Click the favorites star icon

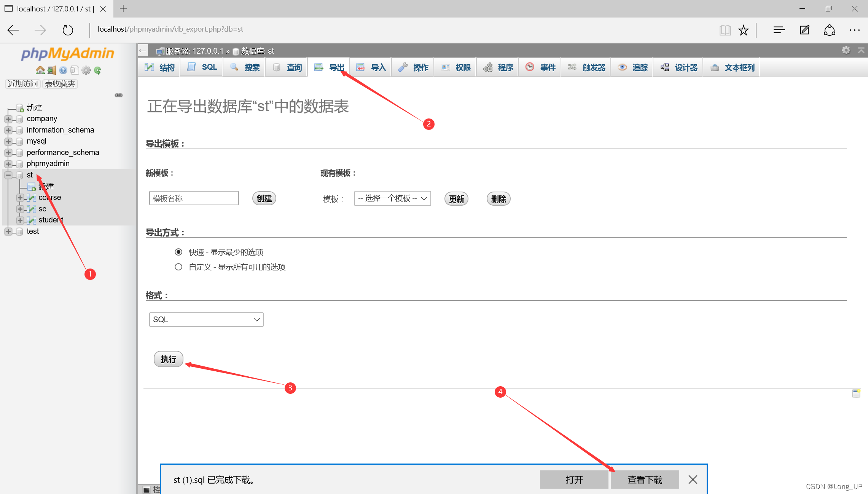743,30
